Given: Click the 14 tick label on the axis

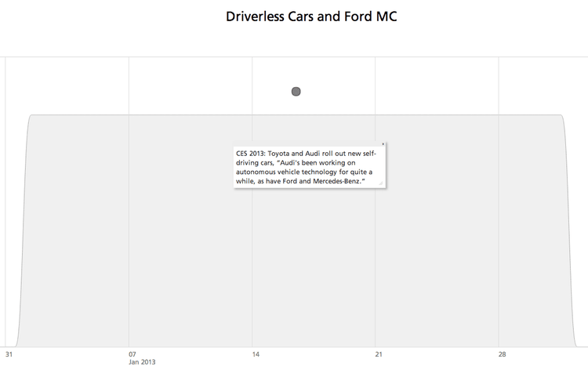Looking at the screenshot, I should [256, 354].
